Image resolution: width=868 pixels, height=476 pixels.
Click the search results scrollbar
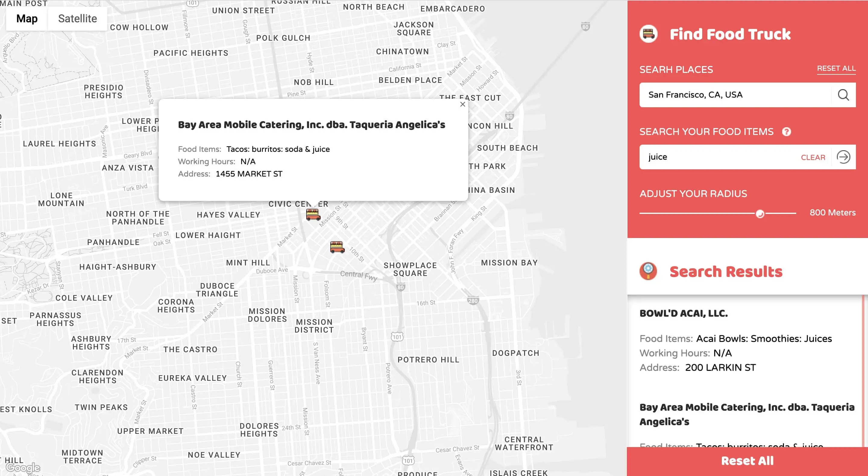(863, 371)
